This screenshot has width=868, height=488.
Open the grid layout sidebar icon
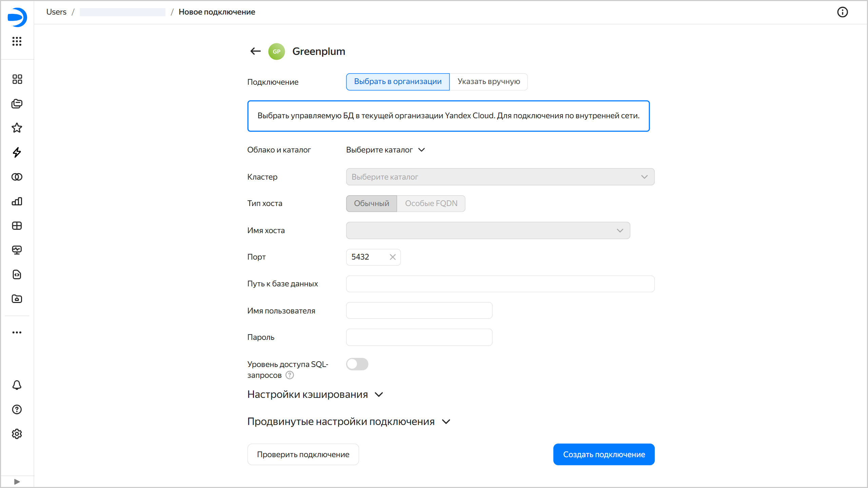pos(17,226)
